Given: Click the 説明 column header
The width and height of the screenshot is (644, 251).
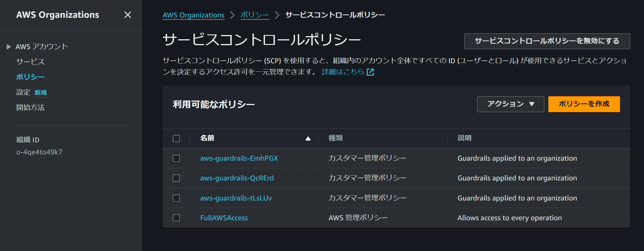Looking at the screenshot, I should [x=464, y=138].
